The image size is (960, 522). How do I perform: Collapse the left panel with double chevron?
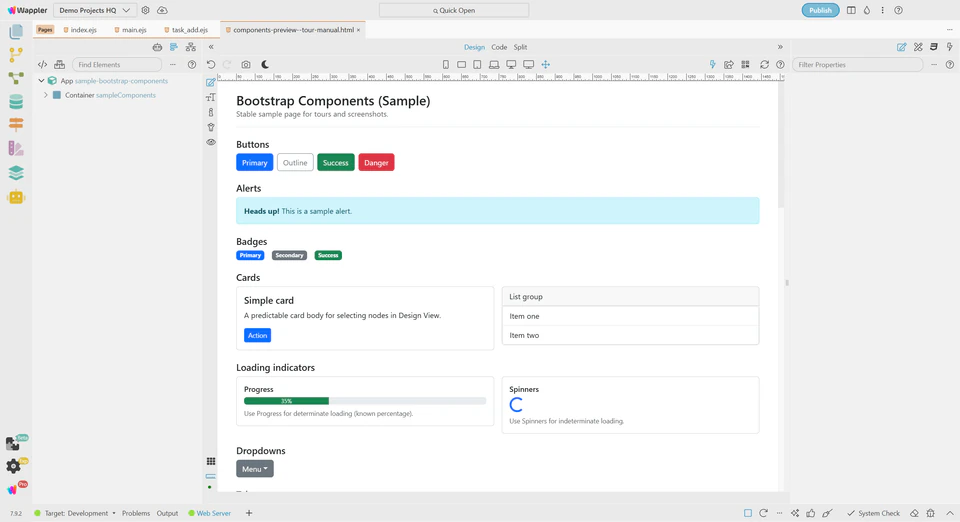coord(211,47)
